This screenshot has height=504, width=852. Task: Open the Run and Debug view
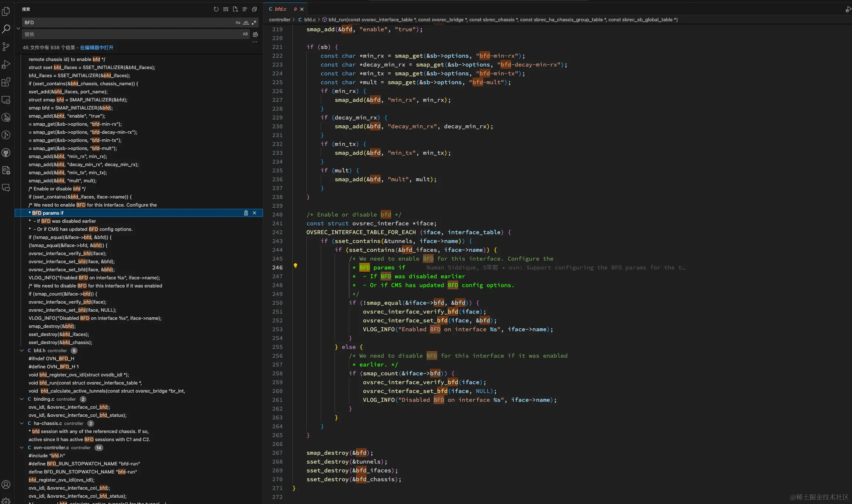(6, 64)
